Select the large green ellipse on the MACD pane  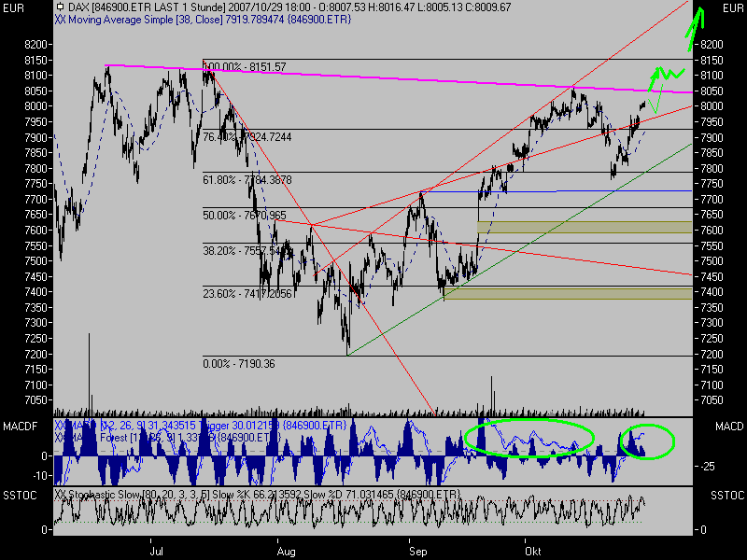click(529, 438)
